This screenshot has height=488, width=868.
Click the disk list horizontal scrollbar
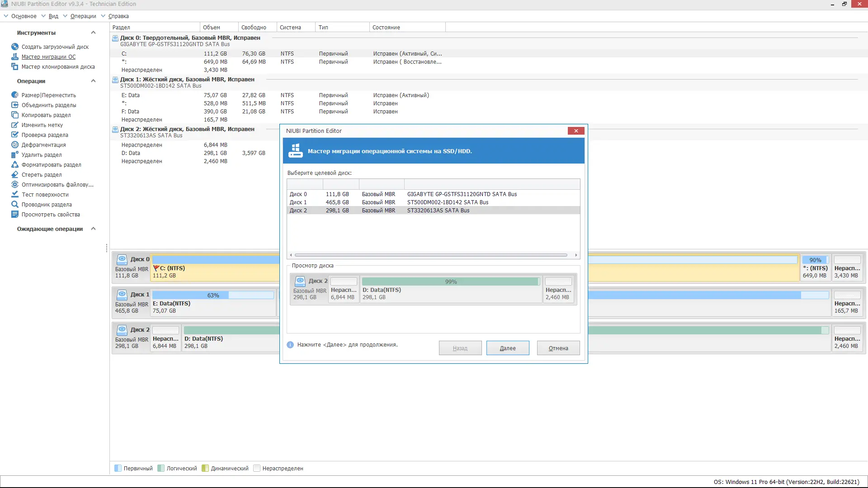pos(430,255)
